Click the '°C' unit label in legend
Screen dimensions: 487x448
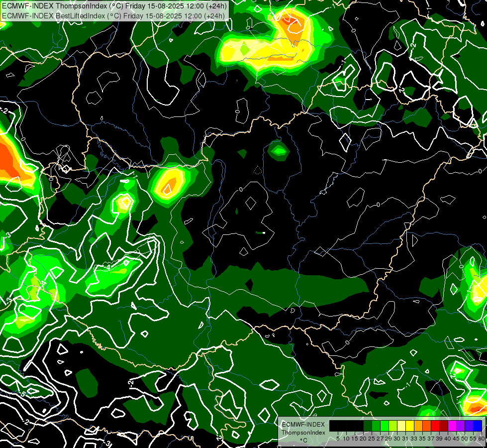303,440
